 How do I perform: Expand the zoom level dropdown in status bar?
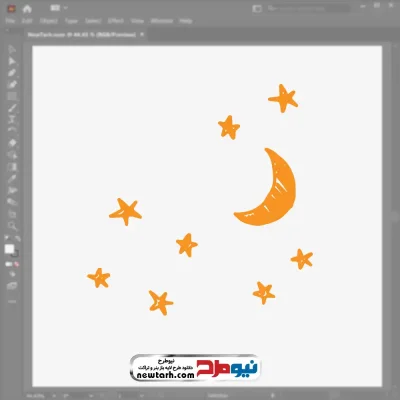(x=53, y=396)
